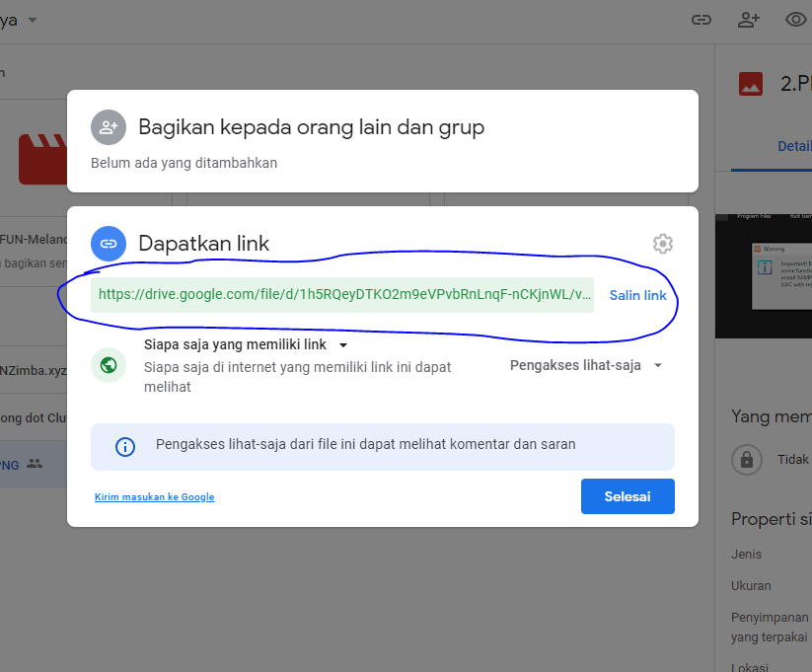Image resolution: width=812 pixels, height=672 pixels.
Task: Click the 'ong dot Clu' file row
Action: pos(34,417)
